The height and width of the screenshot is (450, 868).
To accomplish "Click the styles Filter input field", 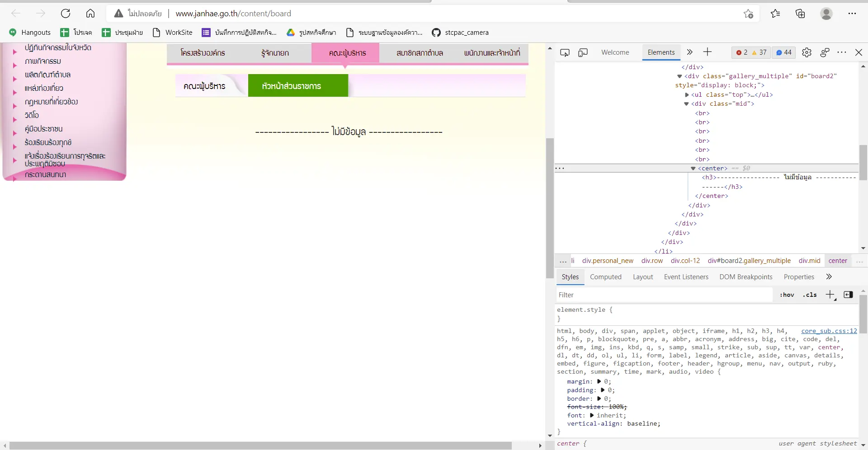I will coord(665,295).
